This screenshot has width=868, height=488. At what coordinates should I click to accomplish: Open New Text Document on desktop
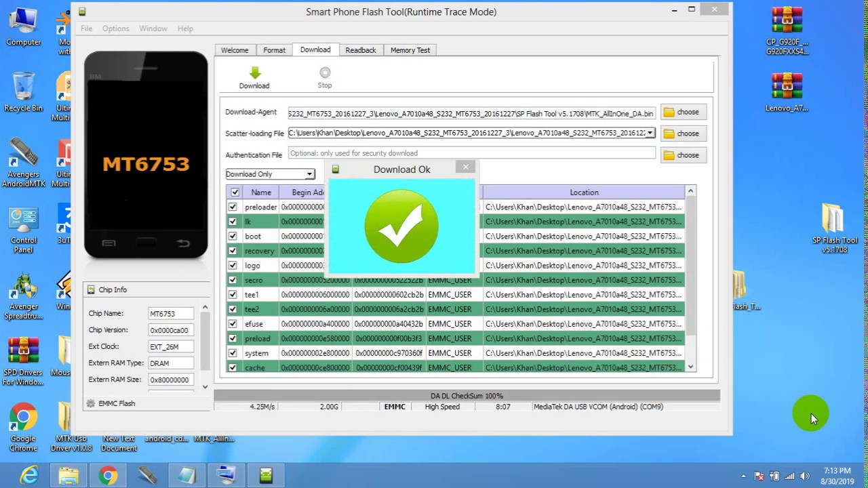[x=119, y=443]
